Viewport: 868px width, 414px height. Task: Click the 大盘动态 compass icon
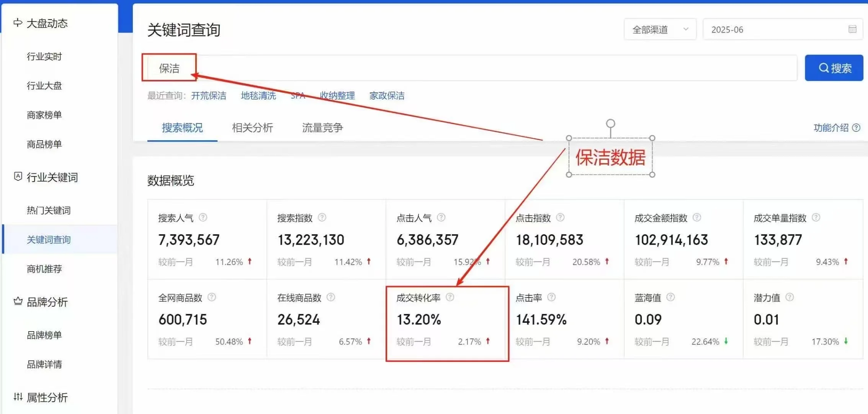click(x=18, y=23)
